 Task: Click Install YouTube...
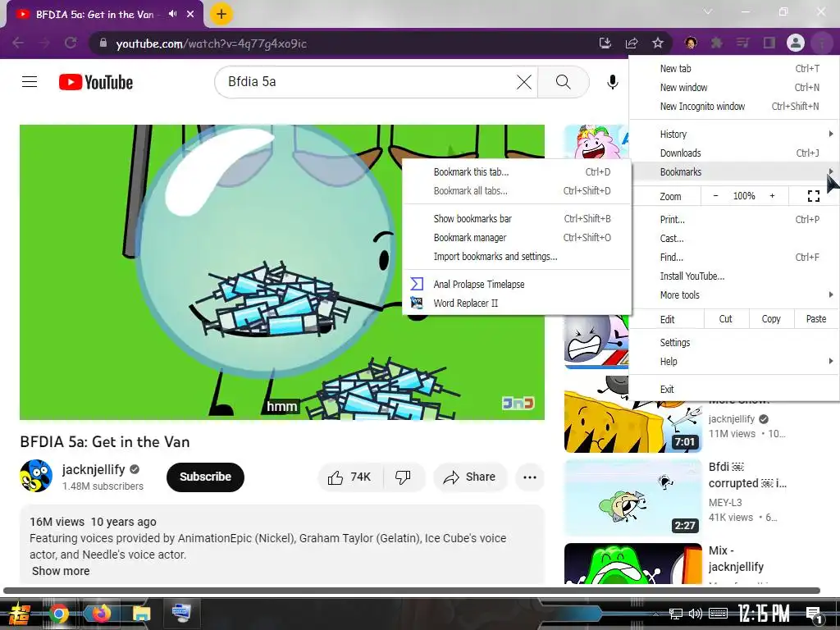734,276
